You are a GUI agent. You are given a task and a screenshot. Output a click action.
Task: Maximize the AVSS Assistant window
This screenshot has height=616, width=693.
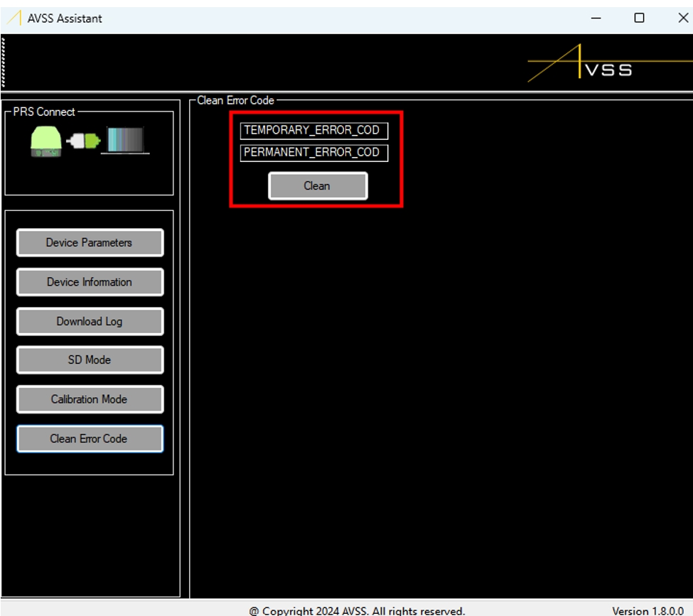[639, 18]
